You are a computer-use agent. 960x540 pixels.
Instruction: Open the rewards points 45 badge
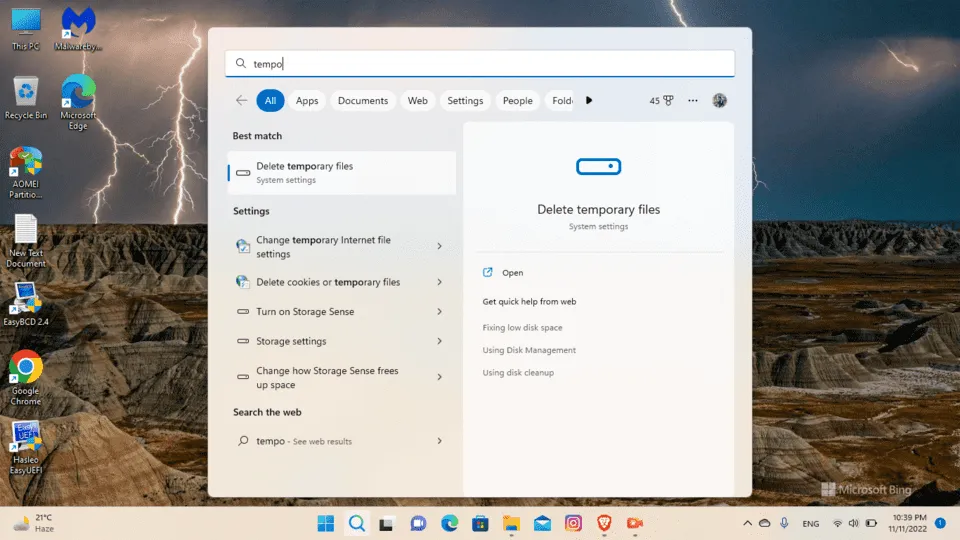[661, 100]
